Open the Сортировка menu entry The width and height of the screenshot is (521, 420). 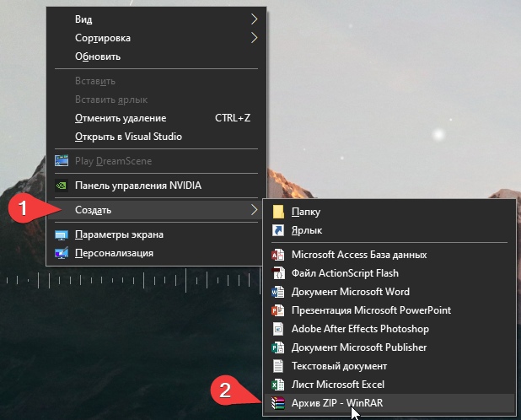pyautogui.click(x=156, y=38)
